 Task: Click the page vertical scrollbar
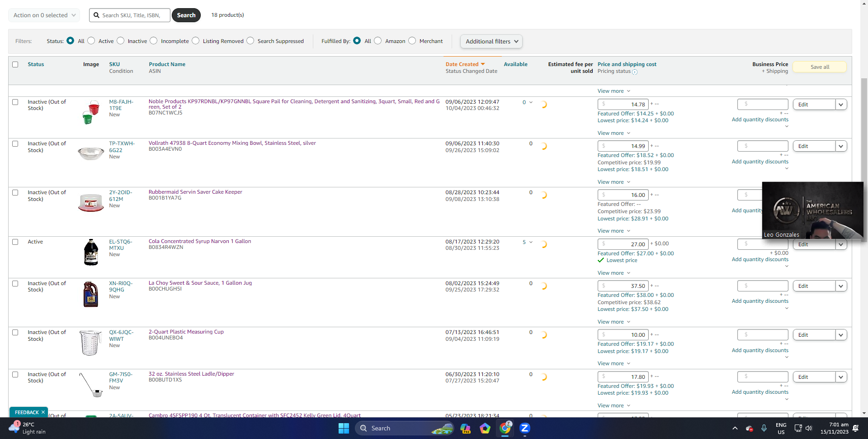tap(864, 160)
